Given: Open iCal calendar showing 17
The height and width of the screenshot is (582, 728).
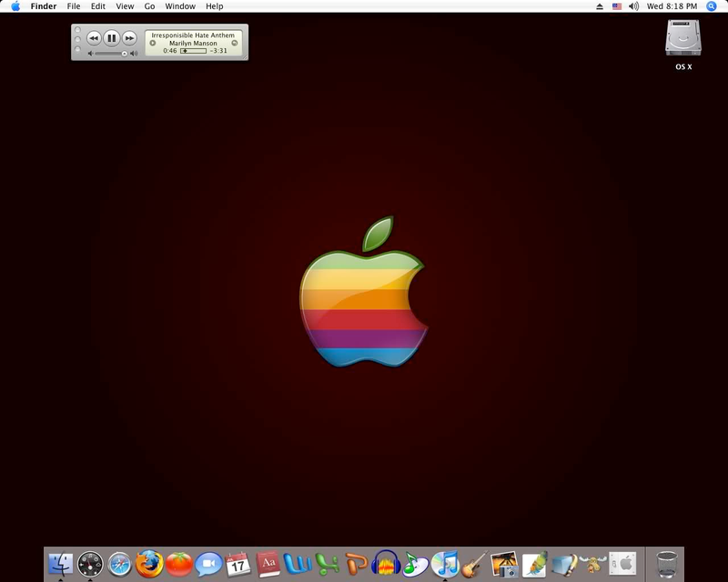Looking at the screenshot, I should [x=238, y=564].
